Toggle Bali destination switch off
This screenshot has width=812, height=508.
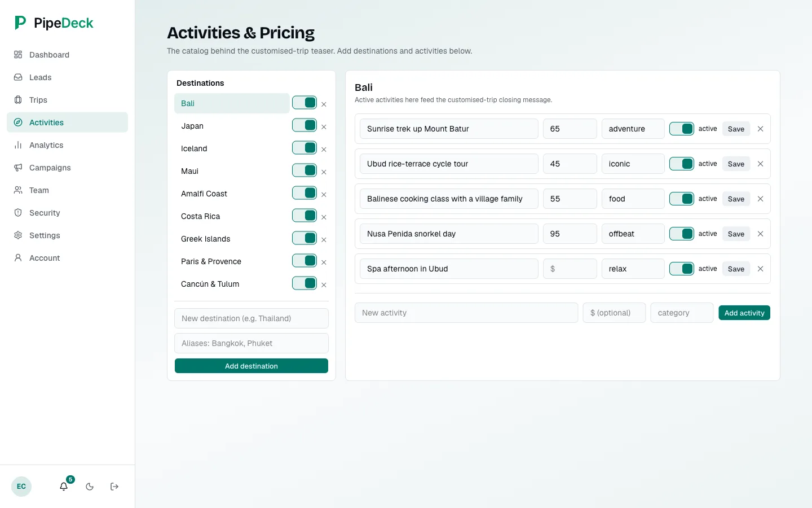tap(304, 103)
